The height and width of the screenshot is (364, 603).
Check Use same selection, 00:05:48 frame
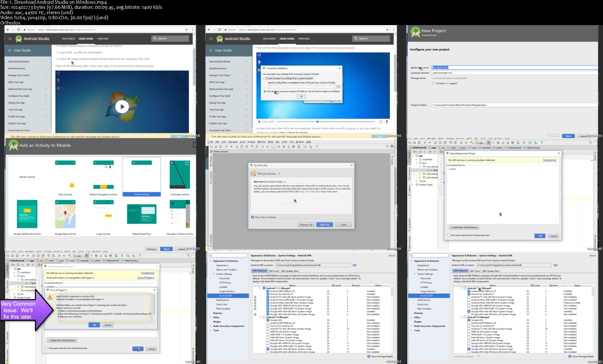pos(448,235)
